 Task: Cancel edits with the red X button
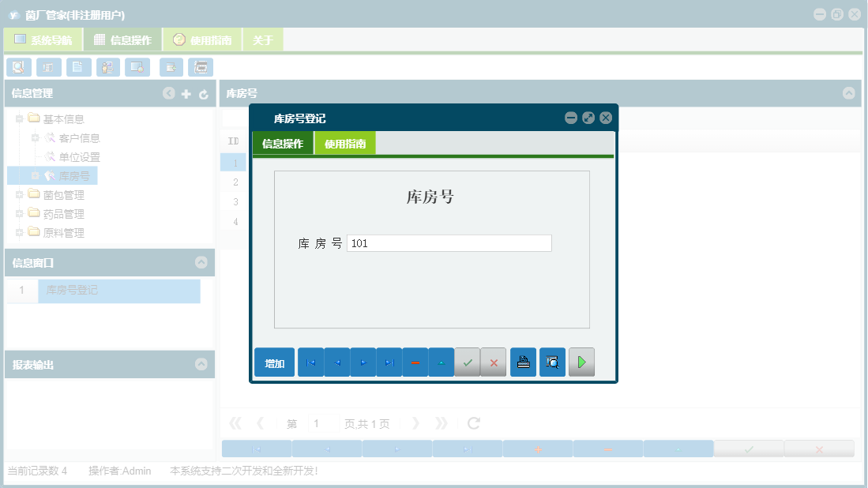point(493,362)
